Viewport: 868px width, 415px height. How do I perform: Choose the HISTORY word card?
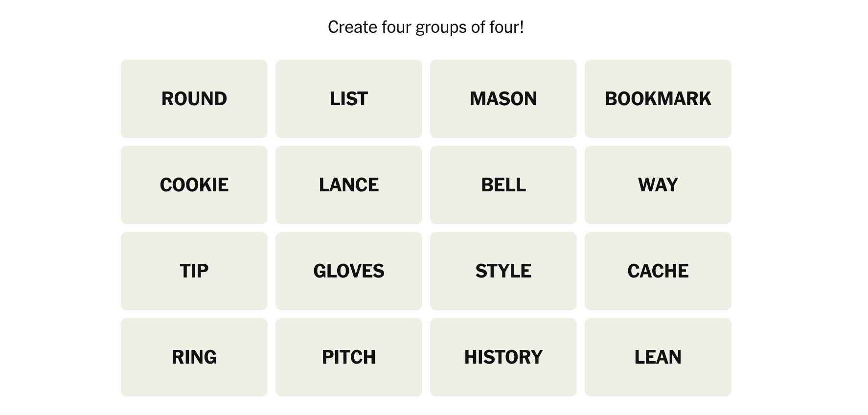pyautogui.click(x=503, y=357)
